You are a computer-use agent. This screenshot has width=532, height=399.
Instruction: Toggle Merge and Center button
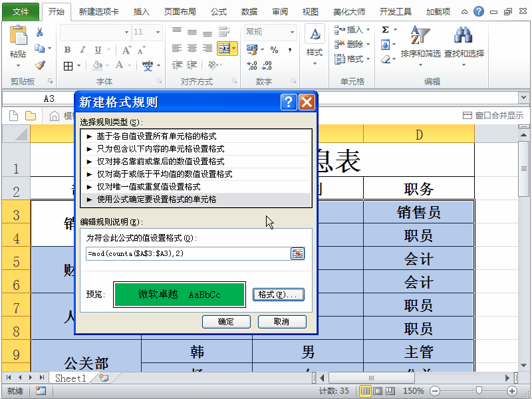point(224,49)
